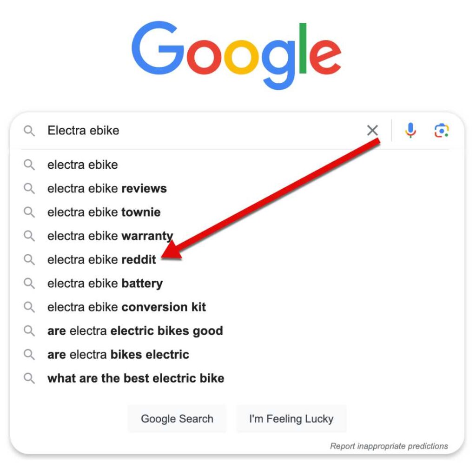Clear the search box with the X icon
This screenshot has height=476, width=476.
coord(372,131)
